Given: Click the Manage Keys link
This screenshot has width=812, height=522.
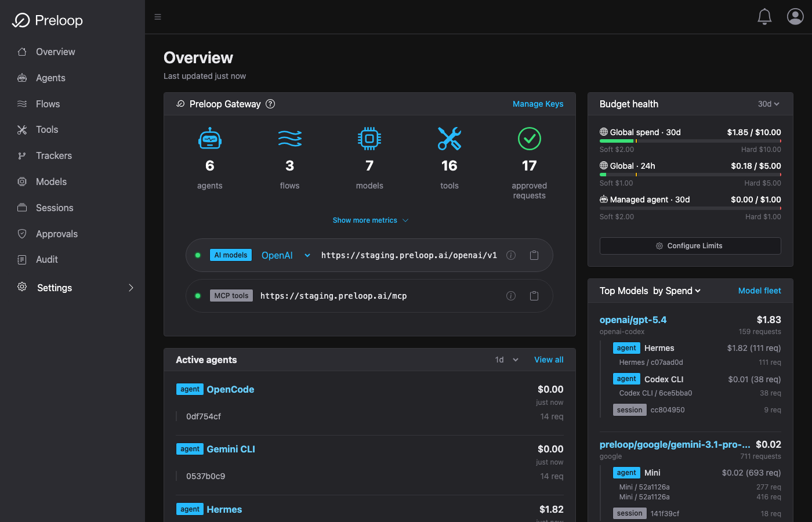Looking at the screenshot, I should (x=538, y=104).
